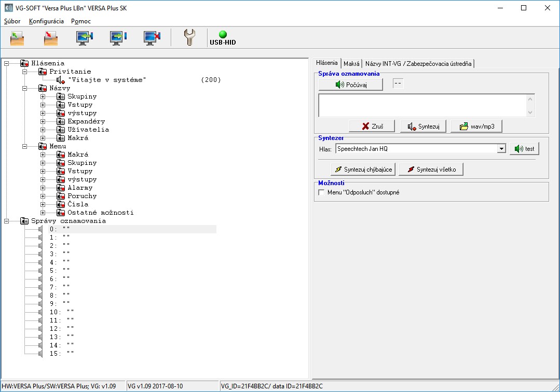Open settings with the wrench icon
The width and height of the screenshot is (560, 392).
pos(189,38)
